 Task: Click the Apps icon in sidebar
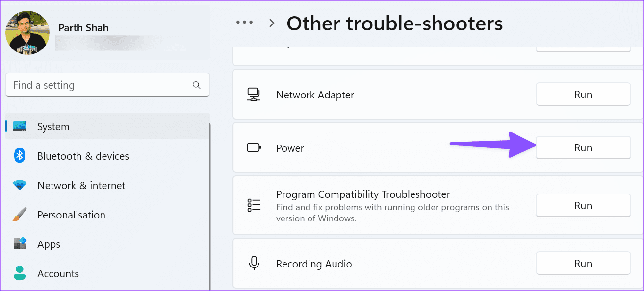(20, 244)
